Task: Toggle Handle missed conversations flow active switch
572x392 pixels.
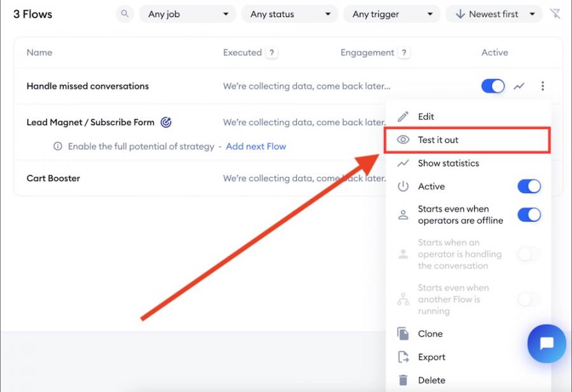Action: (493, 86)
